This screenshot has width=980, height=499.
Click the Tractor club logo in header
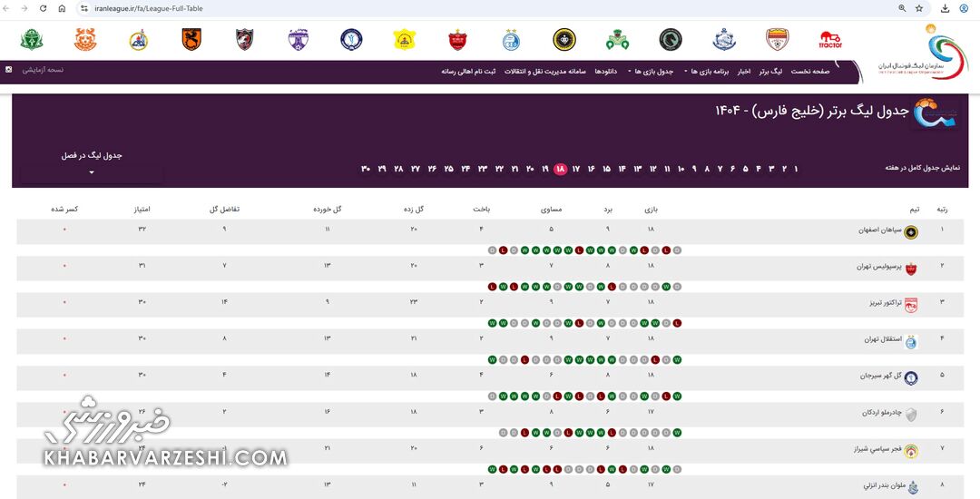click(x=830, y=40)
